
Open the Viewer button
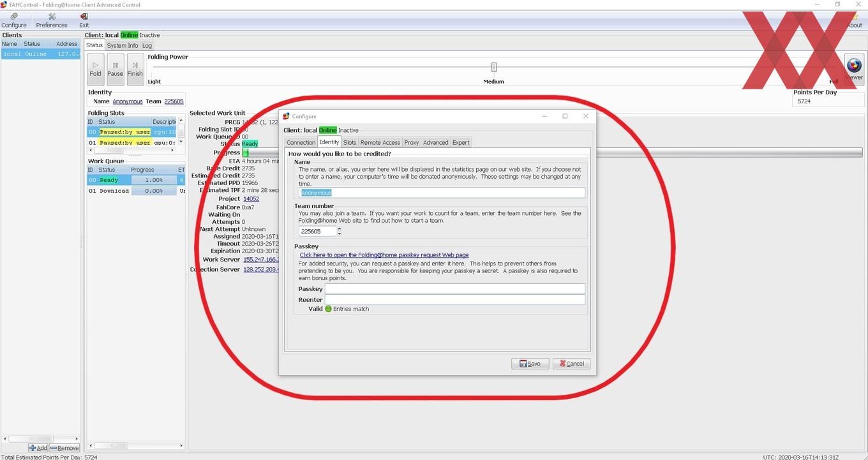pos(854,70)
